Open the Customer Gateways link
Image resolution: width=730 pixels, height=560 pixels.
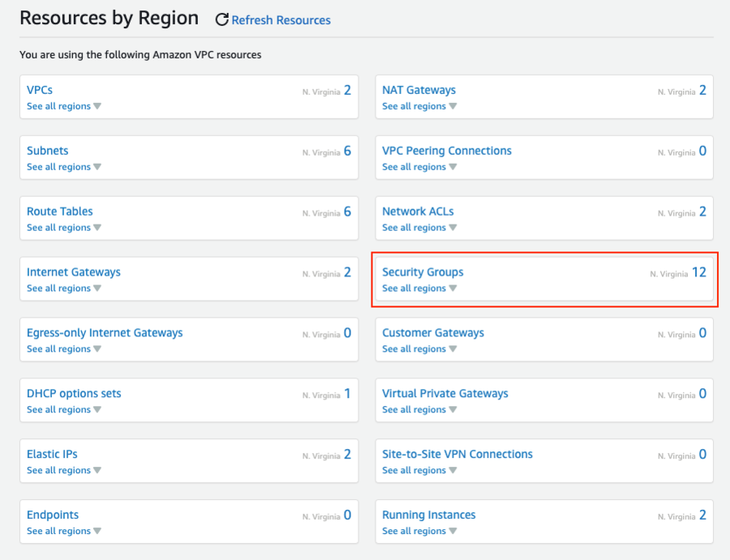pyautogui.click(x=433, y=332)
